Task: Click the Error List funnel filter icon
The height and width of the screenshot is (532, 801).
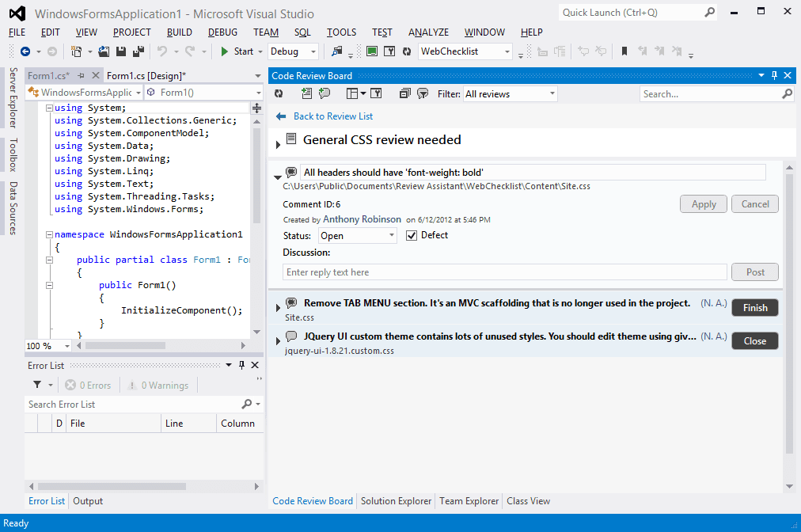Action: tap(37, 385)
